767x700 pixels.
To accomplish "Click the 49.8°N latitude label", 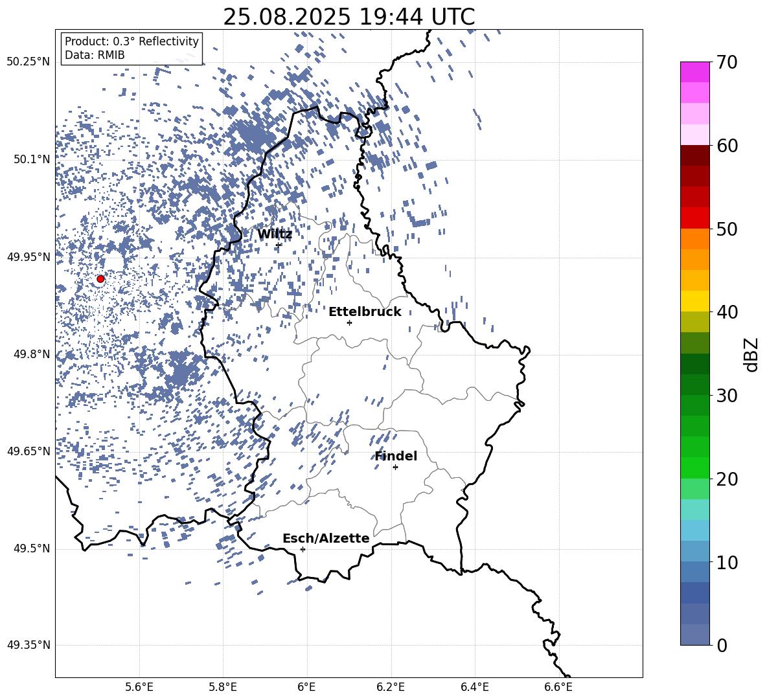I will click(x=32, y=354).
